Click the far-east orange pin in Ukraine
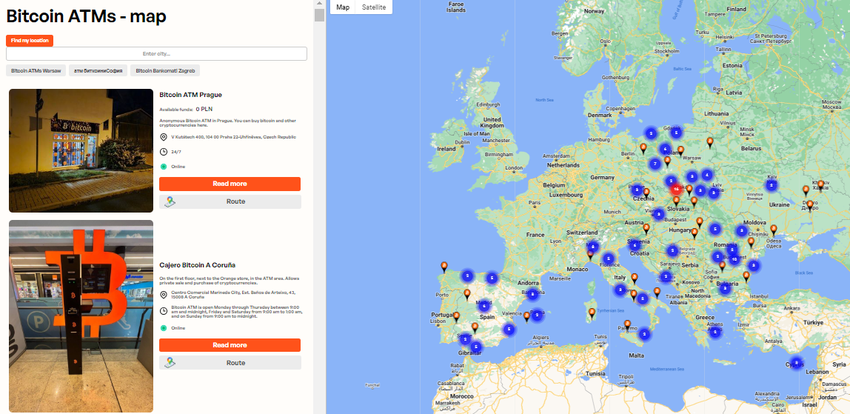Image resolution: width=850 pixels, height=414 pixels. pos(820,183)
